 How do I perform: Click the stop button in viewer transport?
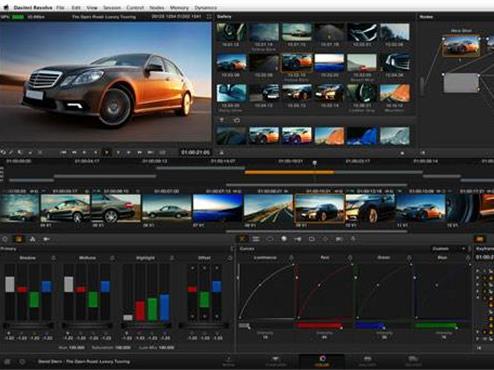coord(107,152)
